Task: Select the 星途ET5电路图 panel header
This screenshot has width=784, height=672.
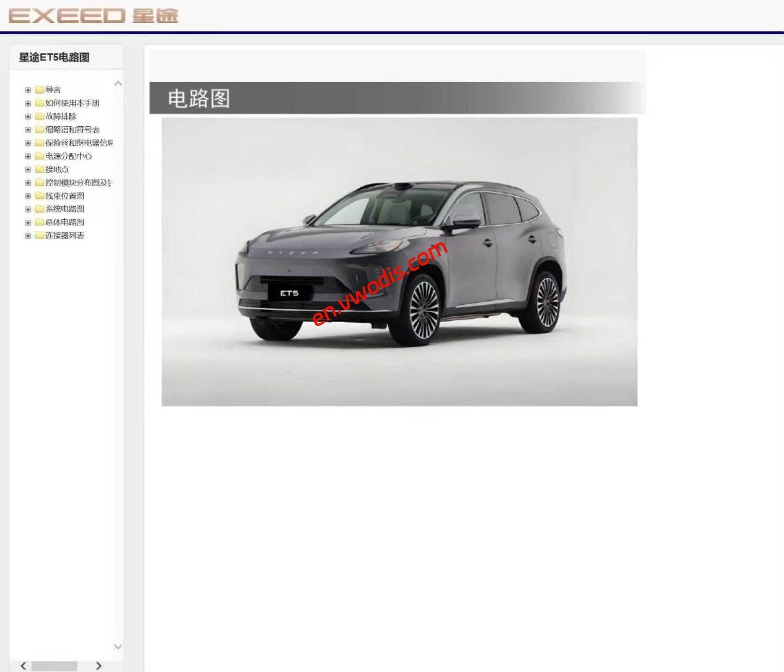Action: click(55, 58)
